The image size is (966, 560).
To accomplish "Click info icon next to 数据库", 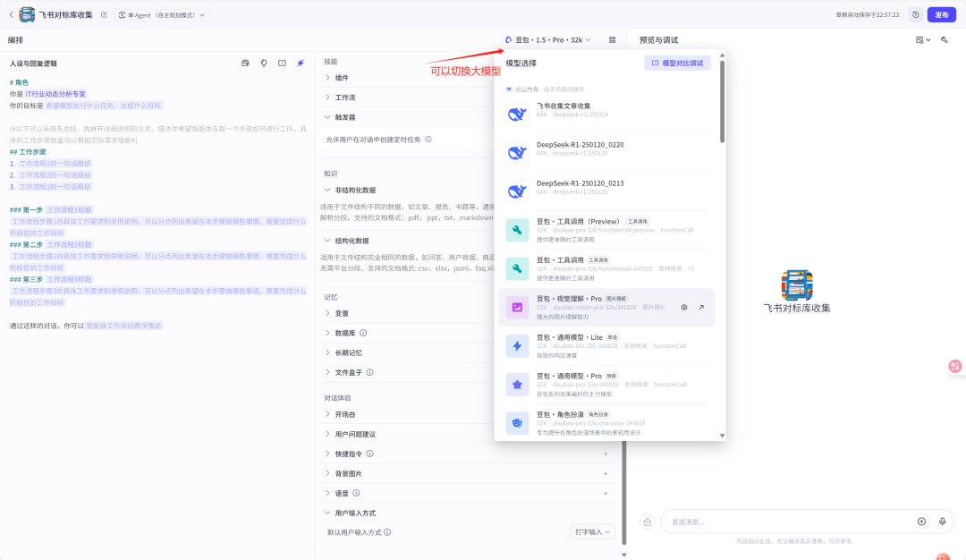I will pos(363,334).
